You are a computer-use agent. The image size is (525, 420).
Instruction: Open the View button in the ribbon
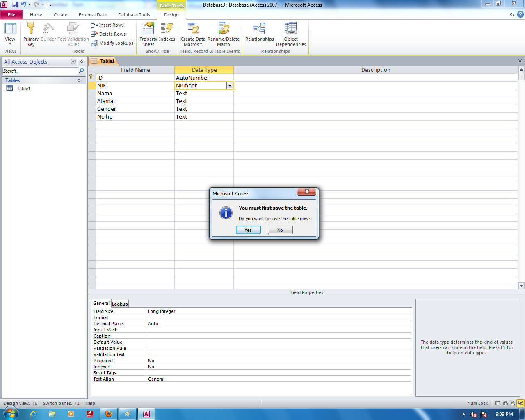[10, 34]
